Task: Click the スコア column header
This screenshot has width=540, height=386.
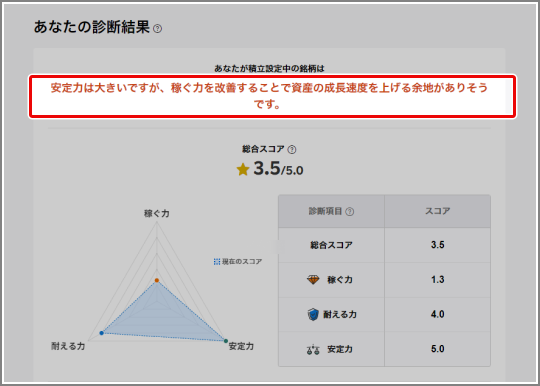Action: (437, 211)
